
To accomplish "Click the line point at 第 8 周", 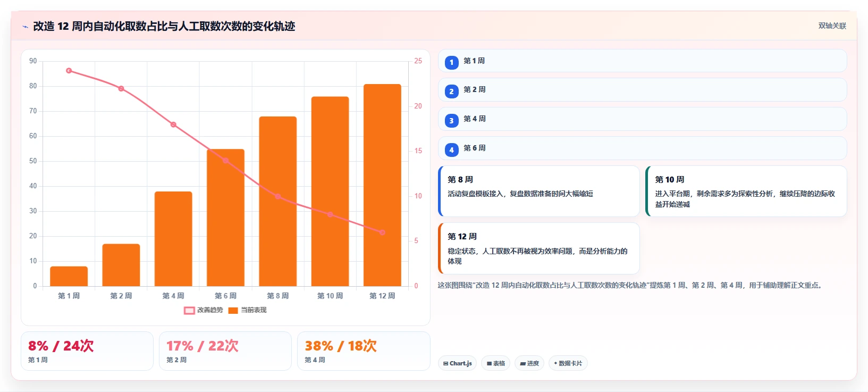I will pos(278,197).
